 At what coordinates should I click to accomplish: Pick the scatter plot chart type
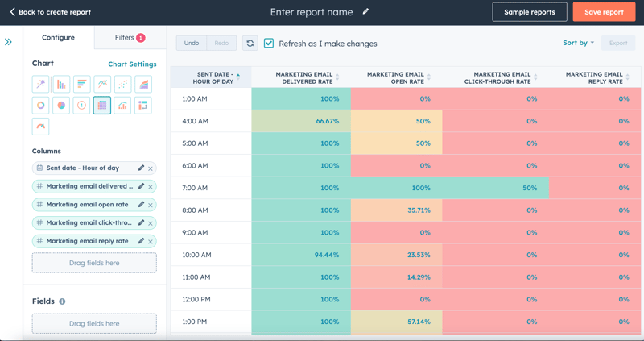122,85
